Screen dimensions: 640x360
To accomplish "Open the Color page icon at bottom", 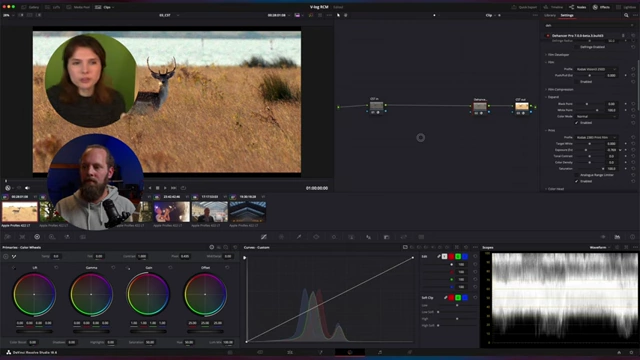I will 350,352.
